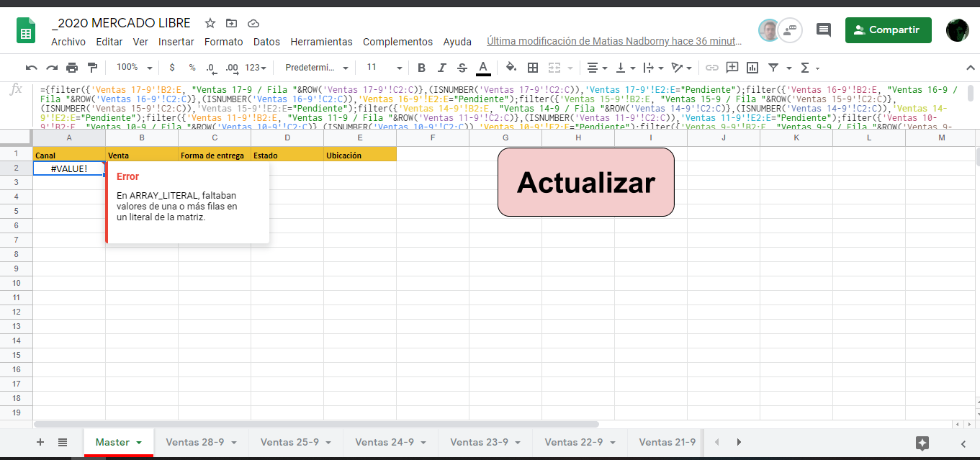Increase decimal places
The height and width of the screenshot is (460, 980).
point(232,68)
